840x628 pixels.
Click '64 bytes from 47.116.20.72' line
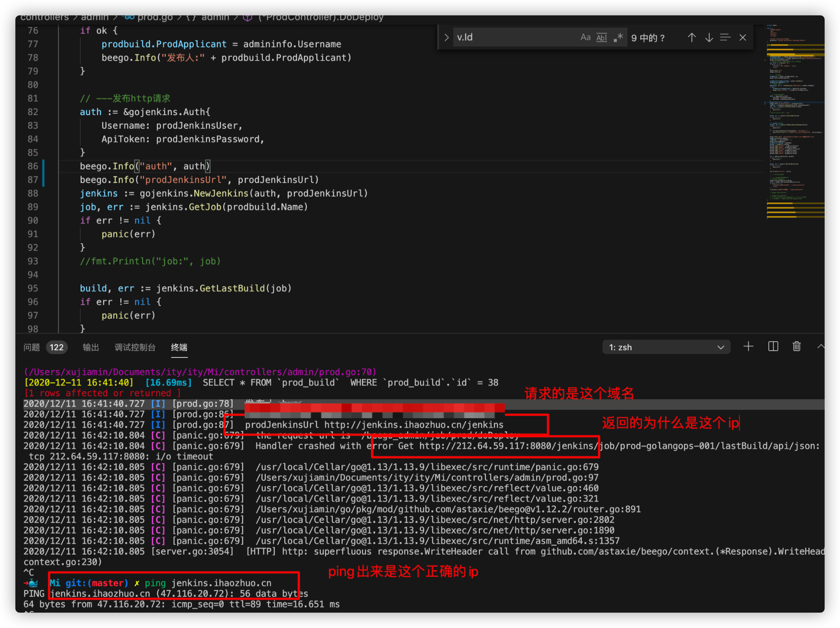[181, 605]
